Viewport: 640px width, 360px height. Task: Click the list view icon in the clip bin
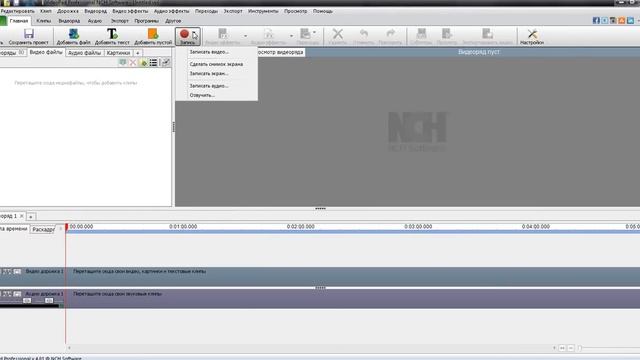[x=153, y=62]
